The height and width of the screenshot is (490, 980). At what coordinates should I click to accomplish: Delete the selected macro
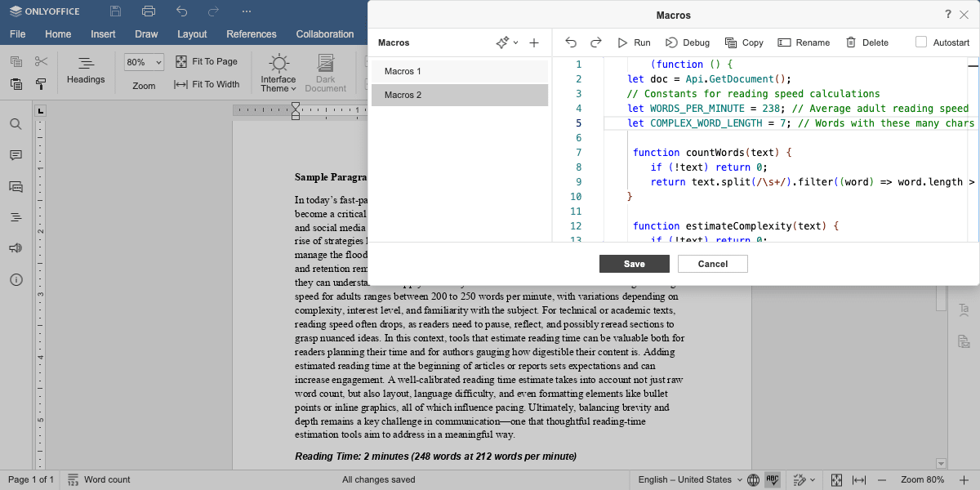coord(867,42)
